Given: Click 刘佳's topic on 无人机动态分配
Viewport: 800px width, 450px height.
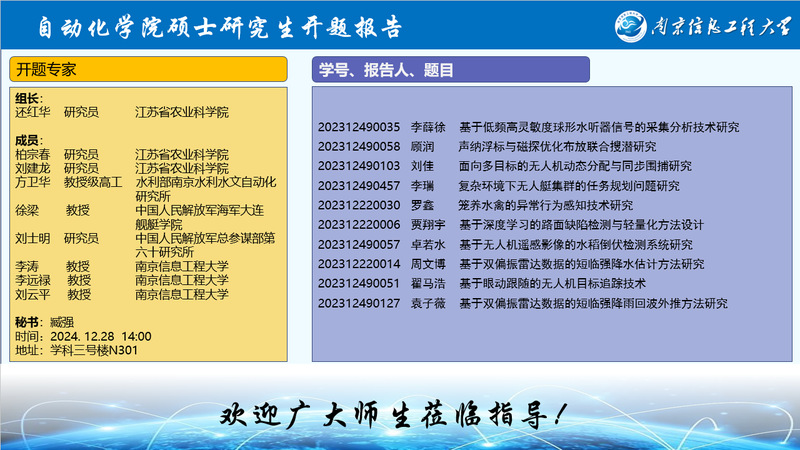Looking at the screenshot, I should click(x=575, y=166).
